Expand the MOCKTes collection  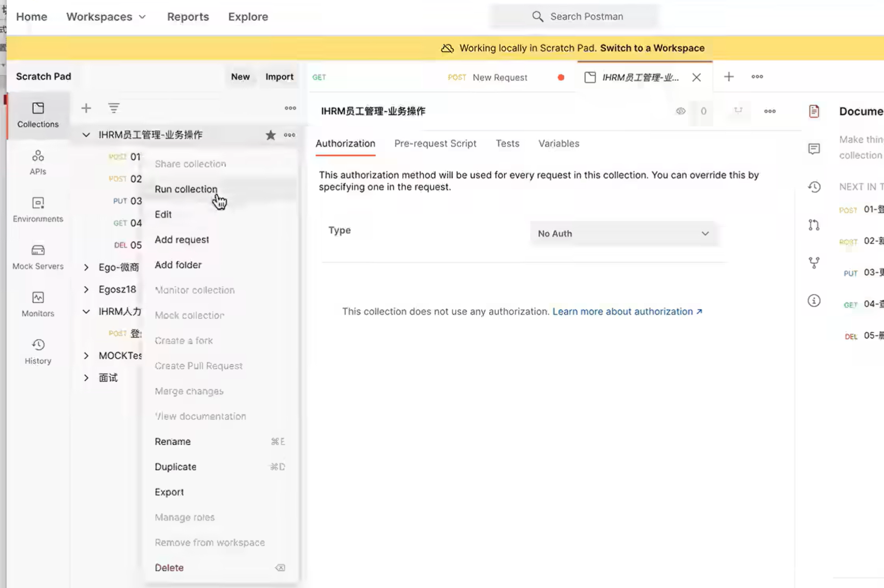click(86, 356)
